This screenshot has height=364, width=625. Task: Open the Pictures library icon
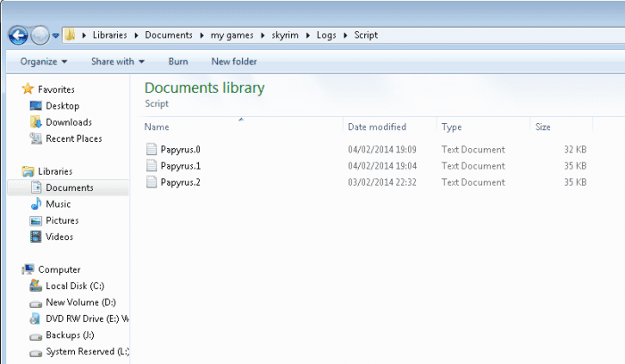point(36,220)
